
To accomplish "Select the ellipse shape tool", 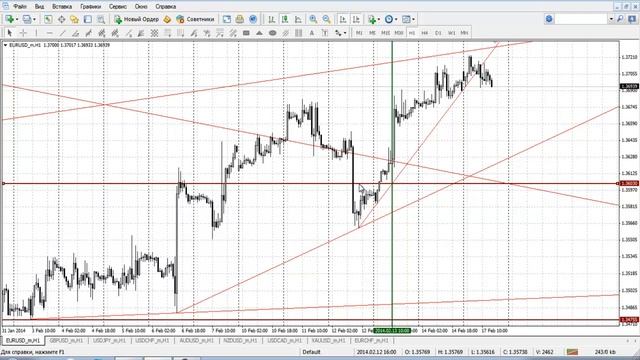I will [x=272, y=33].
